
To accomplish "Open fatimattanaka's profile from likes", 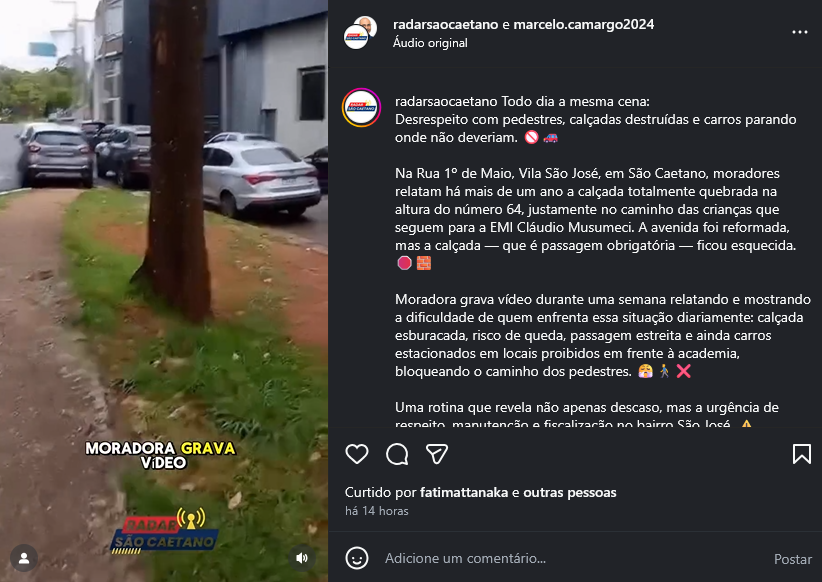I will pyautogui.click(x=464, y=492).
